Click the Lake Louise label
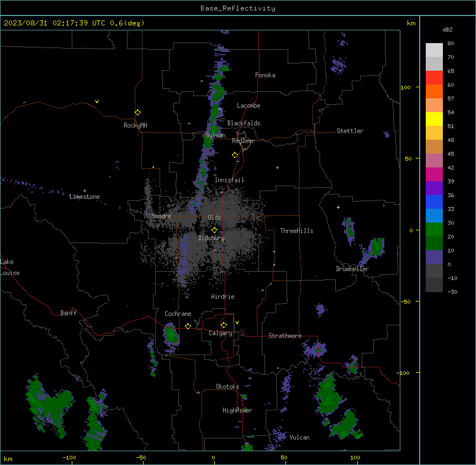476x465 pixels. 10,267
